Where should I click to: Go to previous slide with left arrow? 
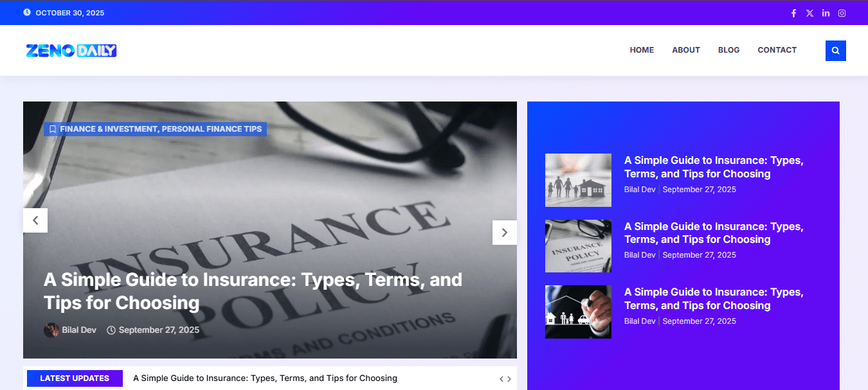(x=35, y=220)
